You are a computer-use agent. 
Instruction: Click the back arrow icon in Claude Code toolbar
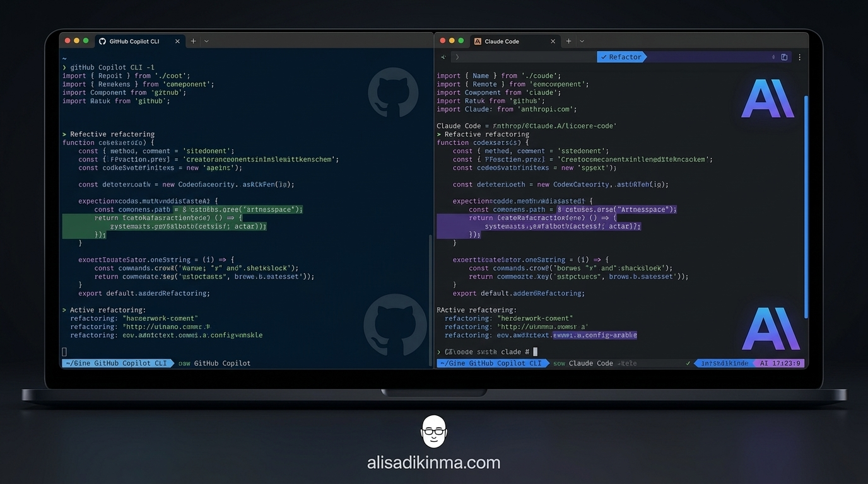tap(443, 57)
